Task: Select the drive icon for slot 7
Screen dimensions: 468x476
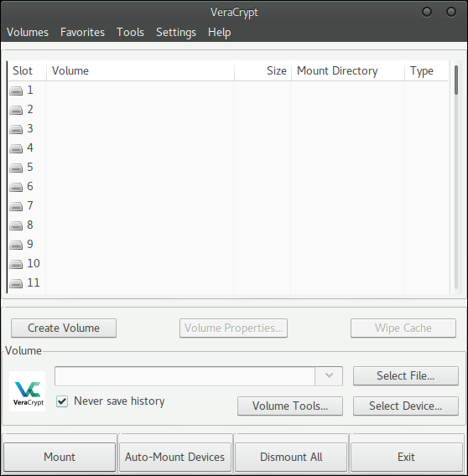Action: (x=16, y=206)
